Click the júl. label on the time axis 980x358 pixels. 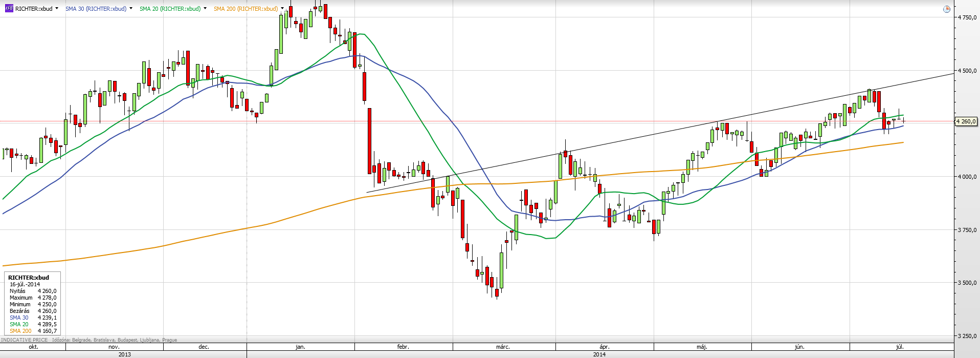[x=900, y=347]
